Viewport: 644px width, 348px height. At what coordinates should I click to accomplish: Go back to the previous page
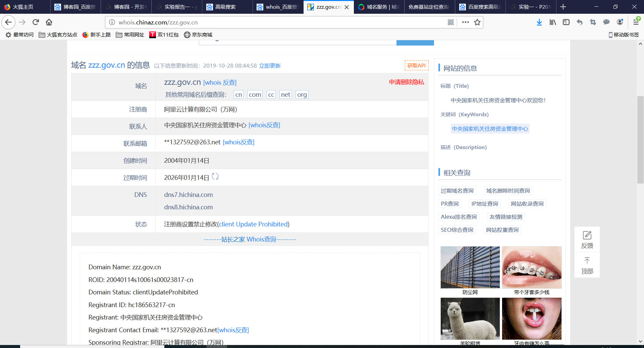pyautogui.click(x=8, y=22)
